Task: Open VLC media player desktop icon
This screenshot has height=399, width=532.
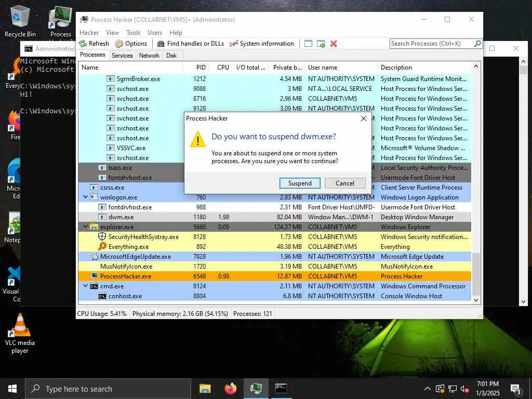Action: (x=20, y=333)
